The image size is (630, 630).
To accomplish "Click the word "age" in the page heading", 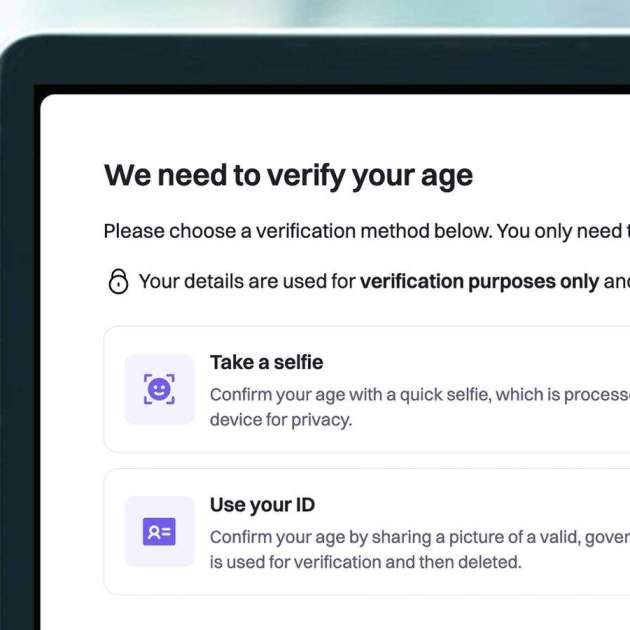I will pos(446,178).
